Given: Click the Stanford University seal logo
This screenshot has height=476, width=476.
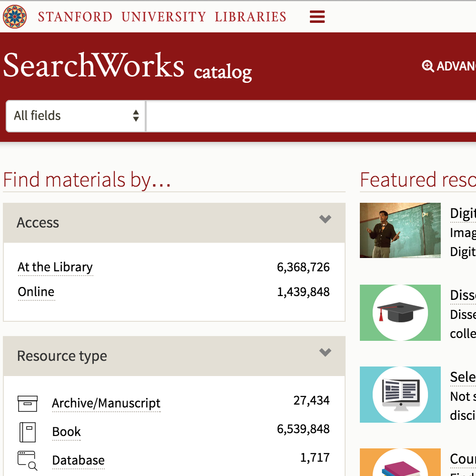Looking at the screenshot, I should [x=15, y=17].
